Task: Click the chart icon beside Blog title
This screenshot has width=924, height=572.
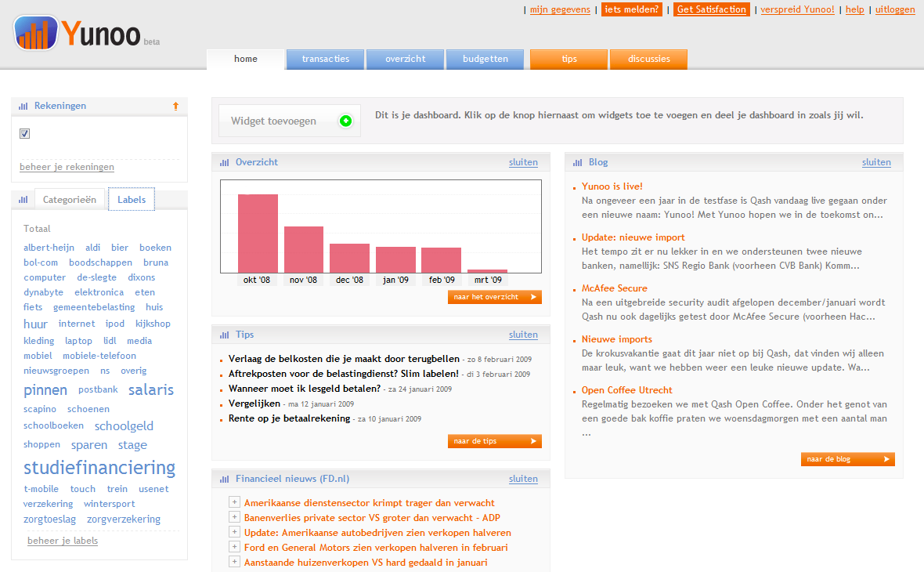Action: coord(578,163)
